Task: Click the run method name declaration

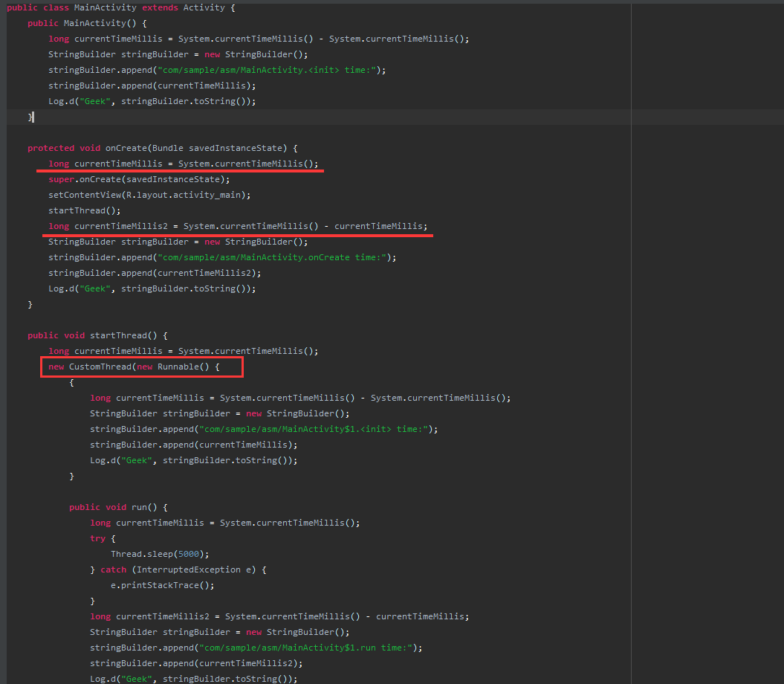Action: [x=139, y=507]
